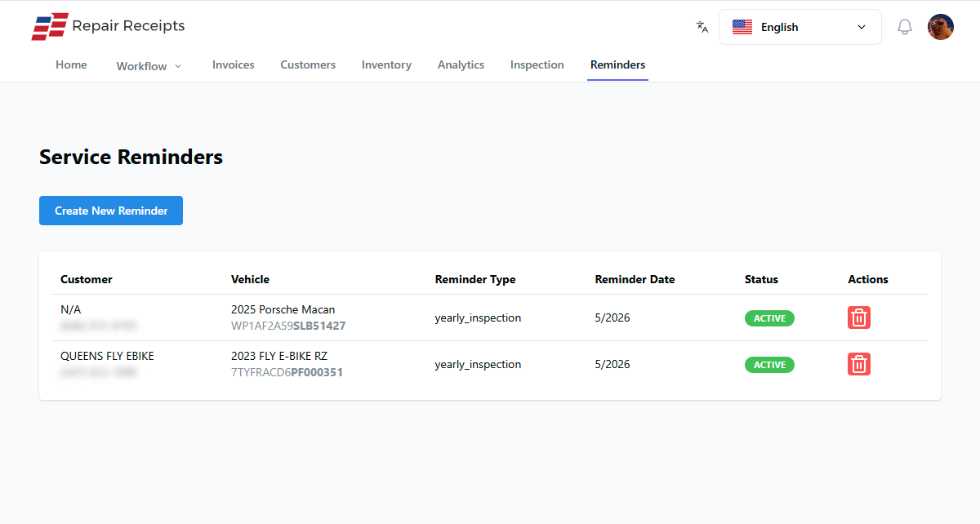Screen dimensions: 980x524
Task: Switch to the Inspection tab
Action: coord(537,64)
